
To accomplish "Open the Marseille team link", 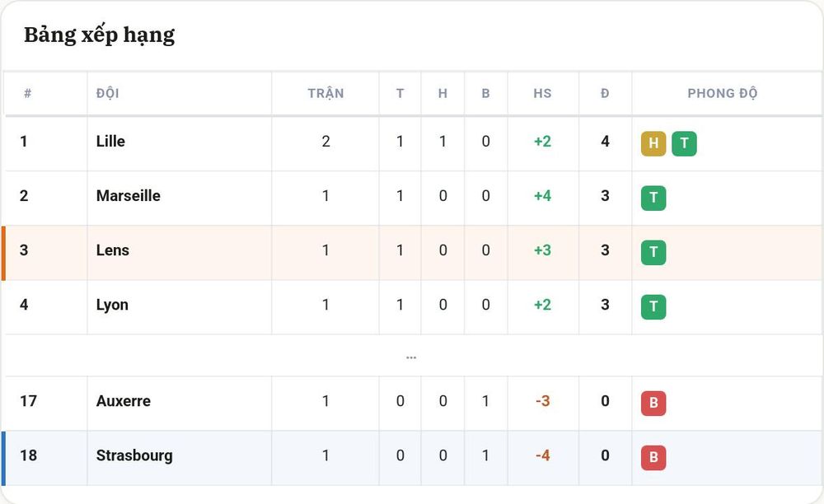I will (x=129, y=196).
